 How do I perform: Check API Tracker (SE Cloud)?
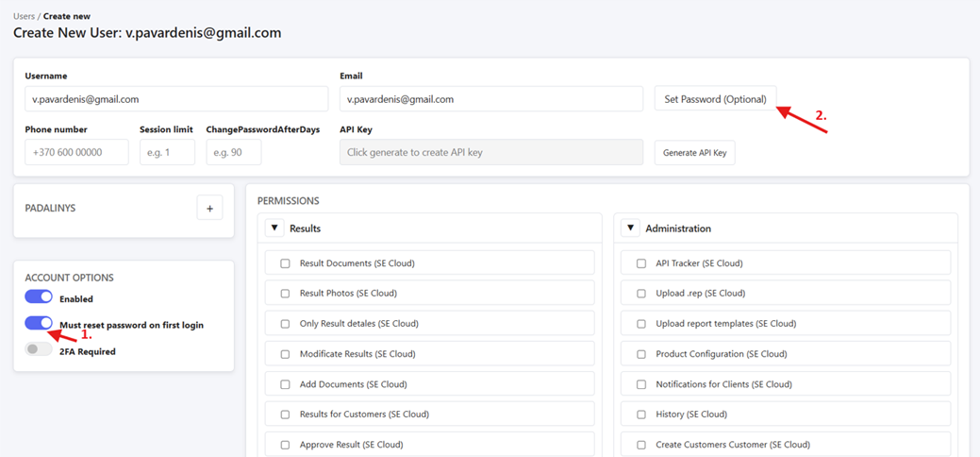tap(641, 263)
